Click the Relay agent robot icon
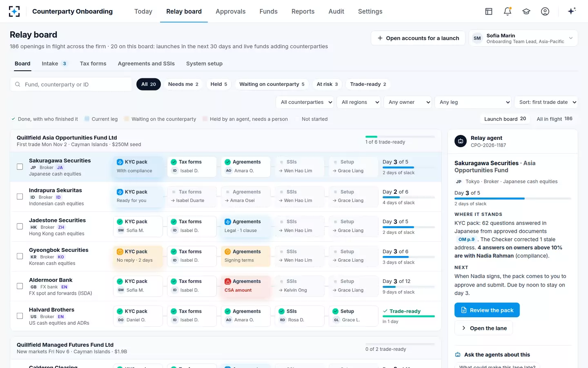The image size is (588, 368). click(461, 141)
